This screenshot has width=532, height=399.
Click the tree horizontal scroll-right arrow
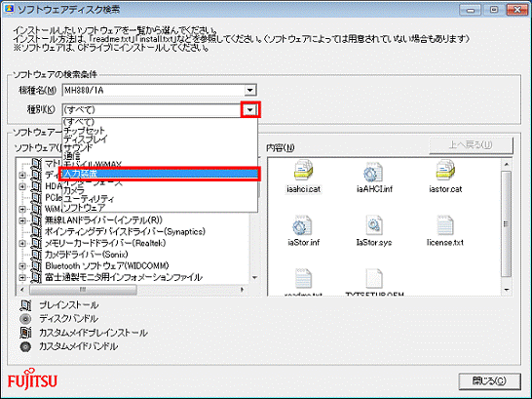tap(242, 290)
